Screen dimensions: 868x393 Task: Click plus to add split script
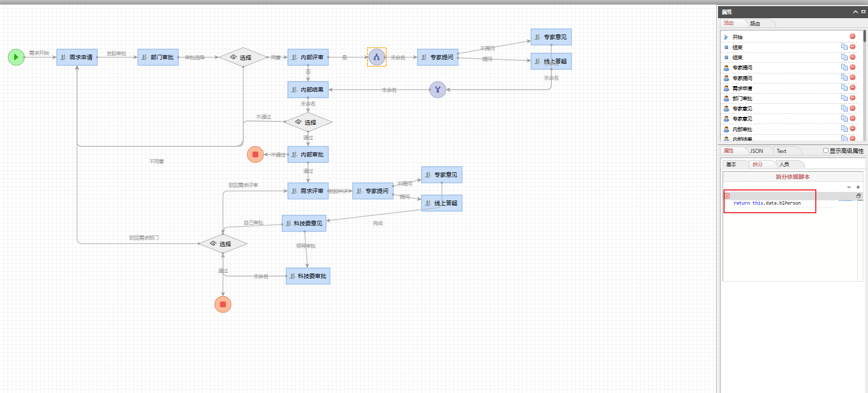tap(858, 187)
